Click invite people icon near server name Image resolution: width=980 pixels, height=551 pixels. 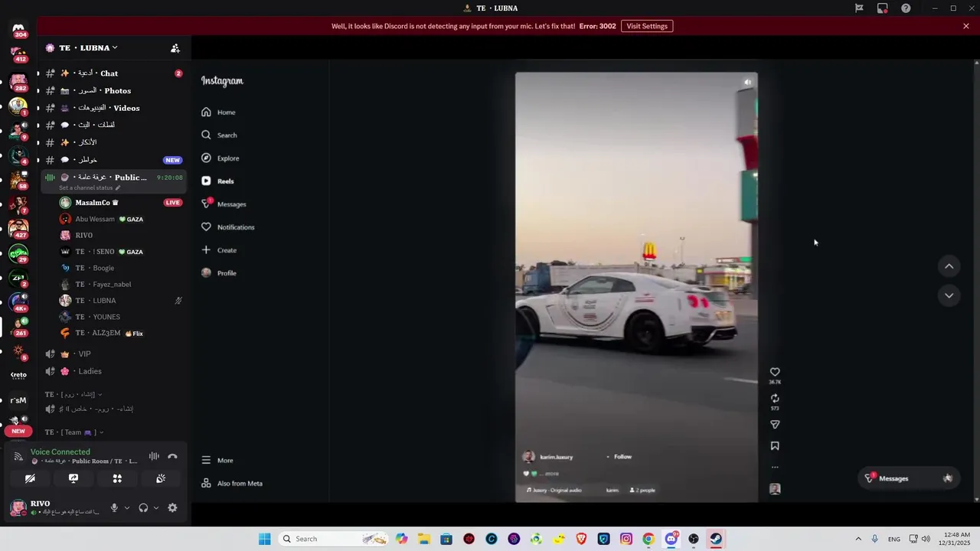coord(175,48)
